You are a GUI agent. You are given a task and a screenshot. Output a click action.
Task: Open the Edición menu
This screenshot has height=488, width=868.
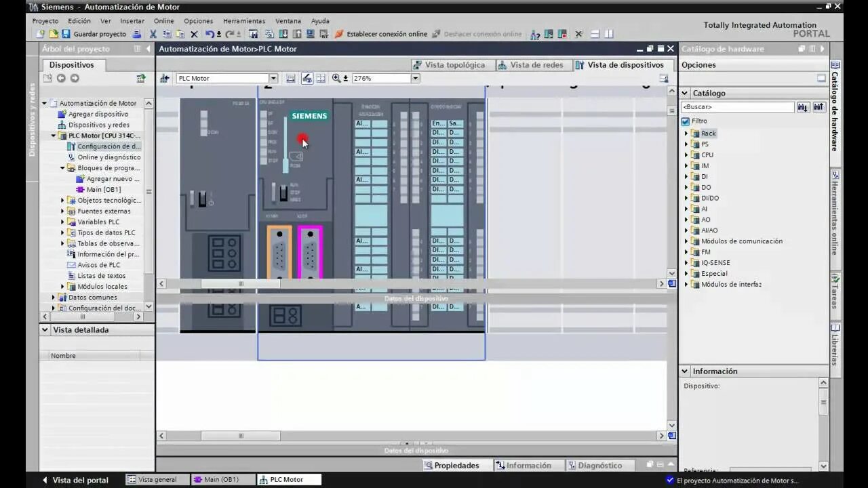point(79,21)
